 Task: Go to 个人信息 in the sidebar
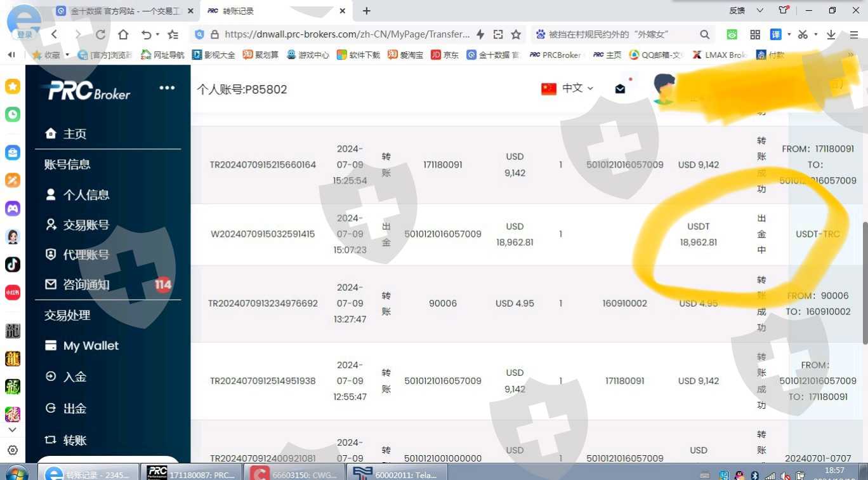click(x=86, y=195)
